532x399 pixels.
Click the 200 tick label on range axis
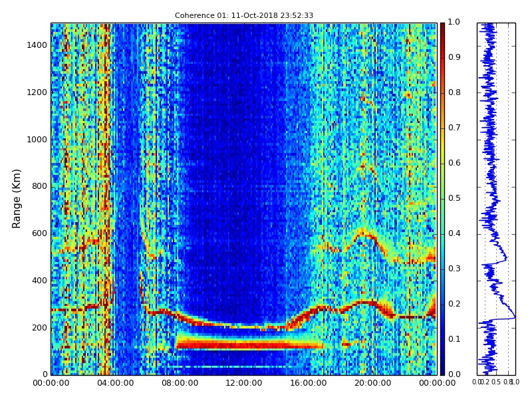click(40, 328)
